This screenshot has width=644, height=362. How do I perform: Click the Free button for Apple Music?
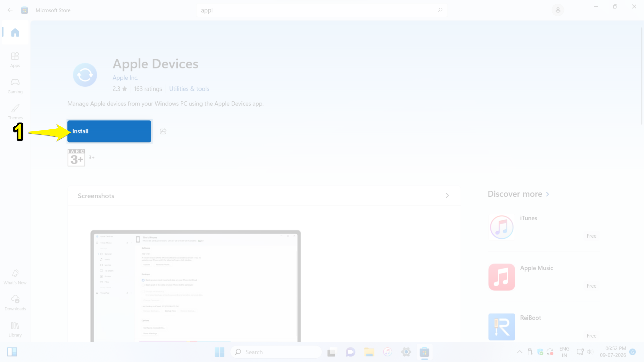pyautogui.click(x=591, y=286)
